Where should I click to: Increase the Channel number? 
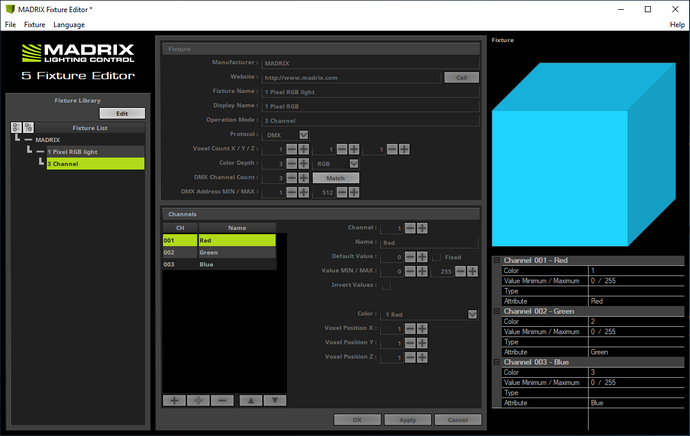pyautogui.click(x=422, y=228)
